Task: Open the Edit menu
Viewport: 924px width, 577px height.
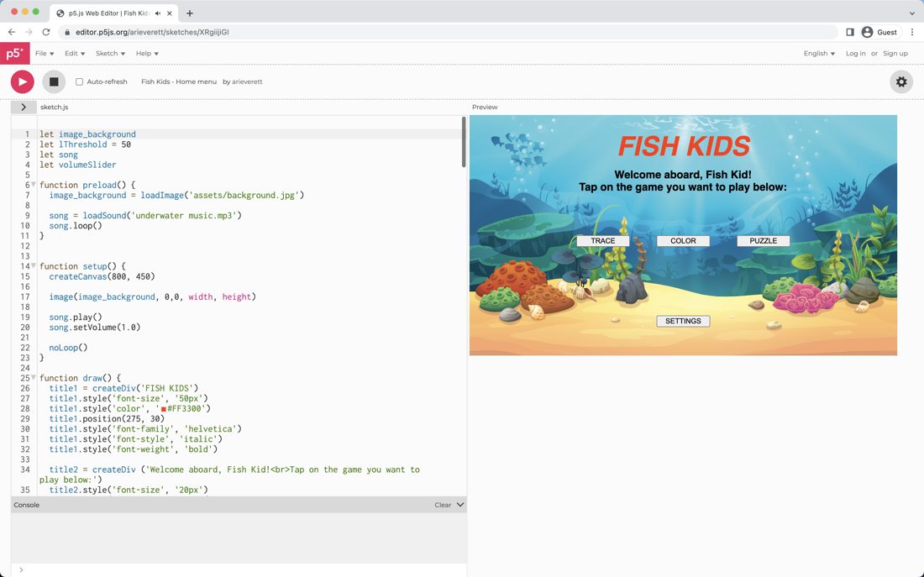Action: 75,53
